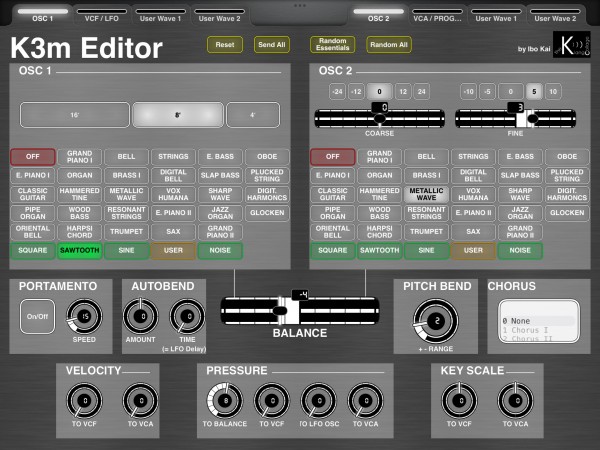Click the BALANCE slider

point(300,311)
